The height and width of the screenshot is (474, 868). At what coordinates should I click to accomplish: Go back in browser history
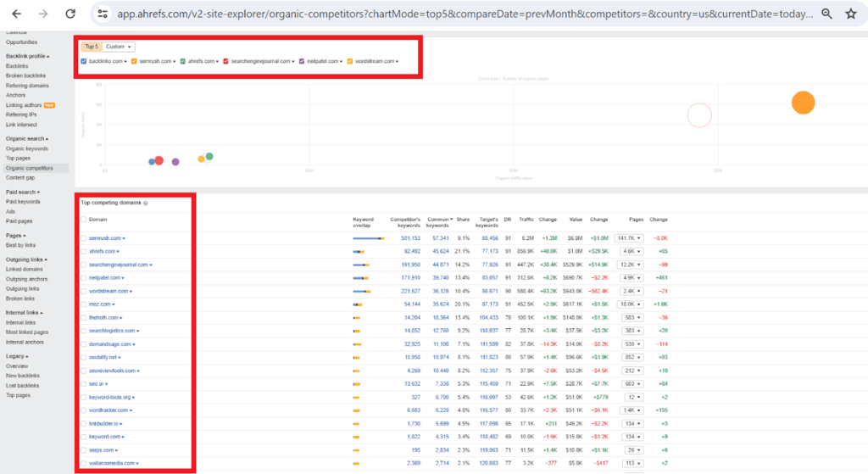point(17,14)
